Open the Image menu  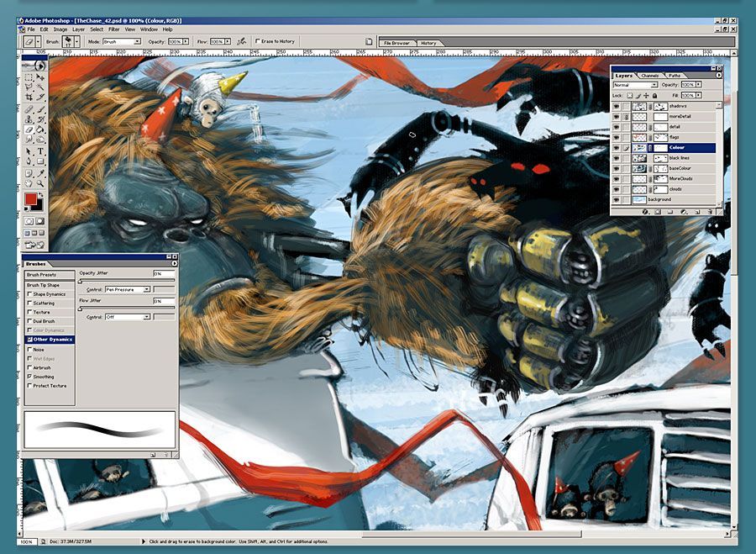(x=60, y=29)
